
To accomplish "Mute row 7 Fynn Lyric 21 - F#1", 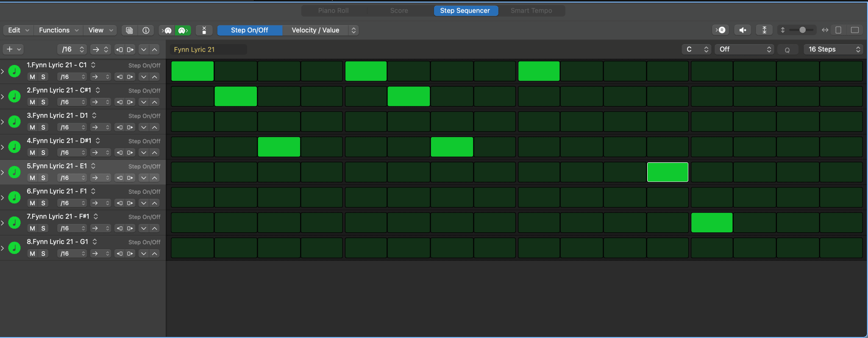I will pyautogui.click(x=32, y=228).
